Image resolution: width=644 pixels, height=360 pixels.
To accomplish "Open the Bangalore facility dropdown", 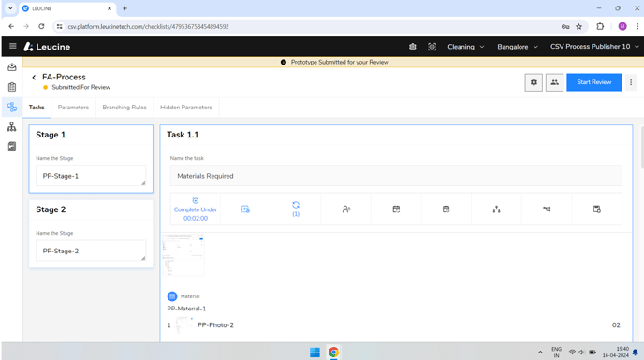I will 518,47.
